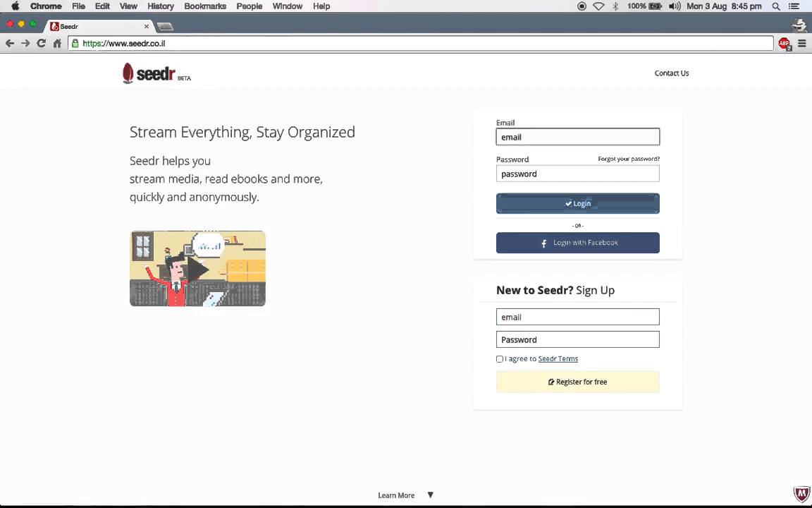Focus the login password field
812x508 pixels.
tap(578, 174)
